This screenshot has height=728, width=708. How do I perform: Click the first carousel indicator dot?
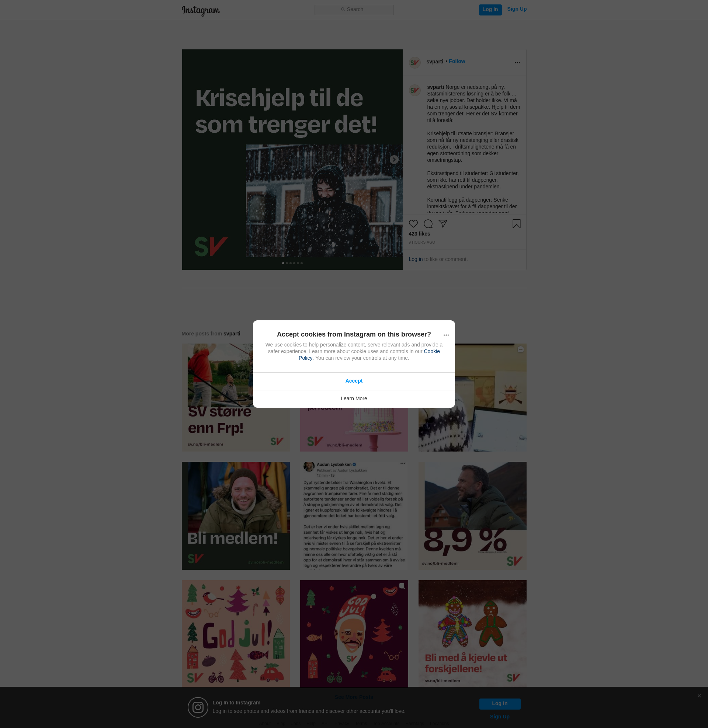point(283,263)
